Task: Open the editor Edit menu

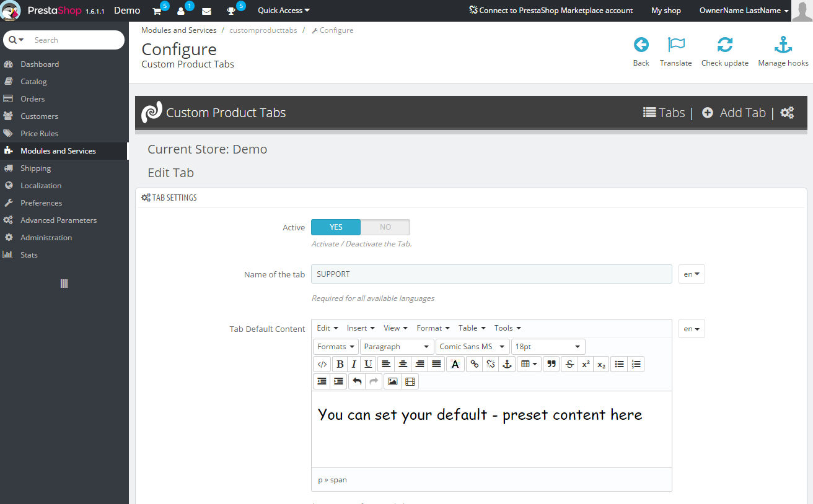Action: tap(327, 328)
